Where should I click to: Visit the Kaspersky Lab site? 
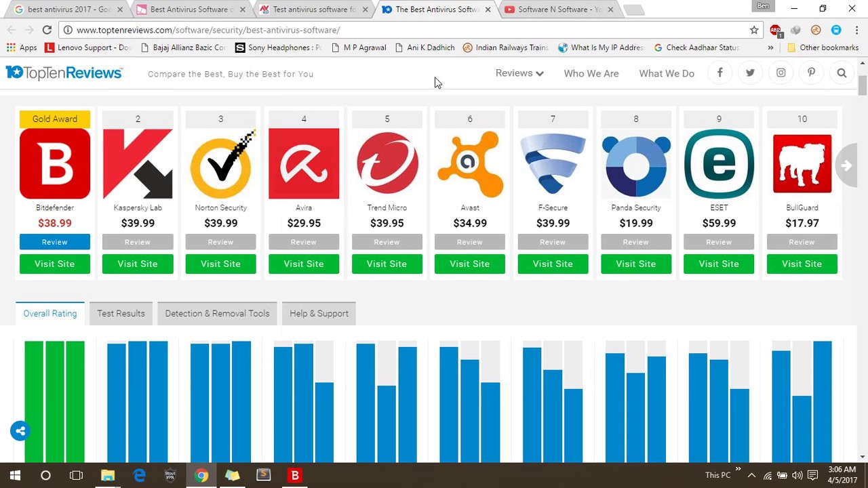[x=138, y=264]
